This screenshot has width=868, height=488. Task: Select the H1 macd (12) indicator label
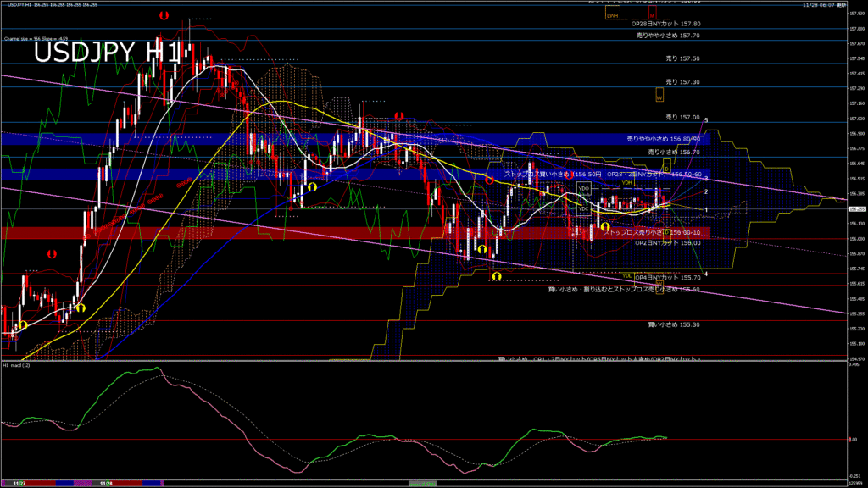[x=15, y=365]
